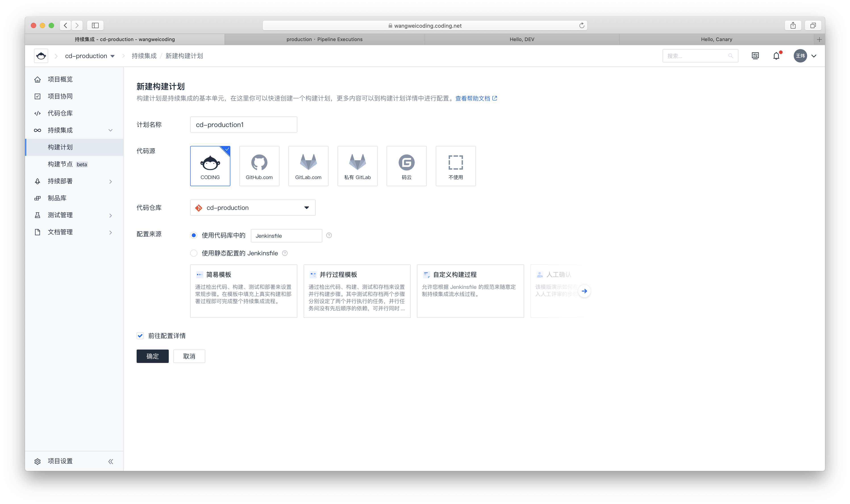Go to 构建计划 submenu item
Image resolution: width=850 pixels, height=504 pixels.
point(74,147)
